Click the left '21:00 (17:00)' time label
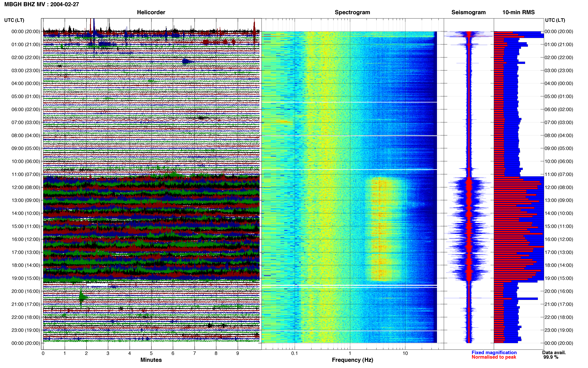The width and height of the screenshot is (588, 368). [x=26, y=304]
